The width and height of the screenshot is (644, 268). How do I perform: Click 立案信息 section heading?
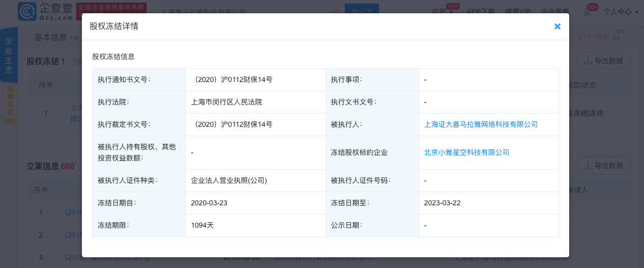pyautogui.click(x=43, y=167)
